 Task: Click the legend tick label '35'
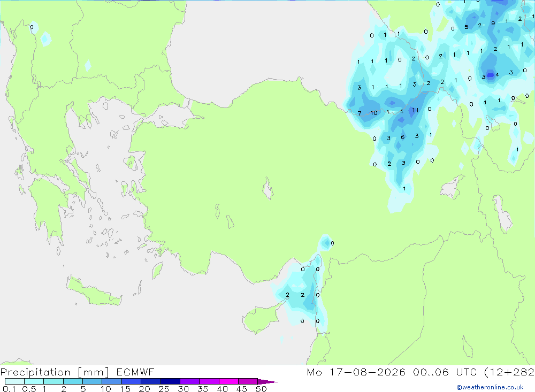pyautogui.click(x=203, y=389)
